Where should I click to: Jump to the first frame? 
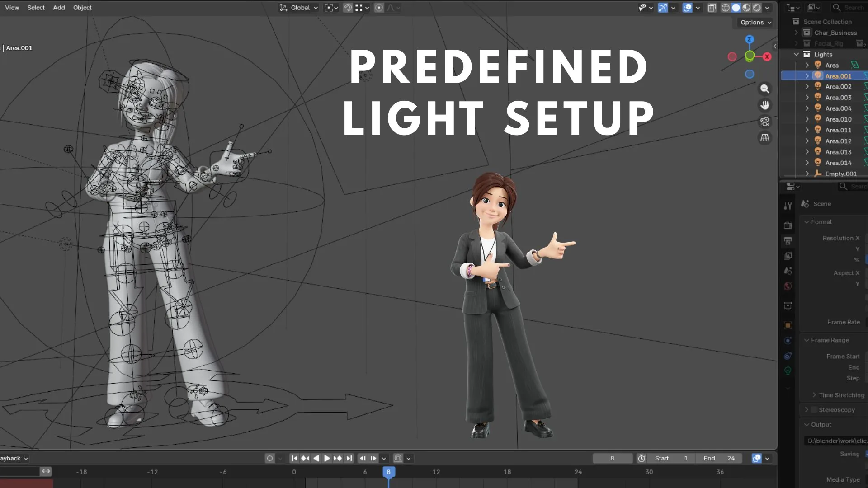(294, 458)
